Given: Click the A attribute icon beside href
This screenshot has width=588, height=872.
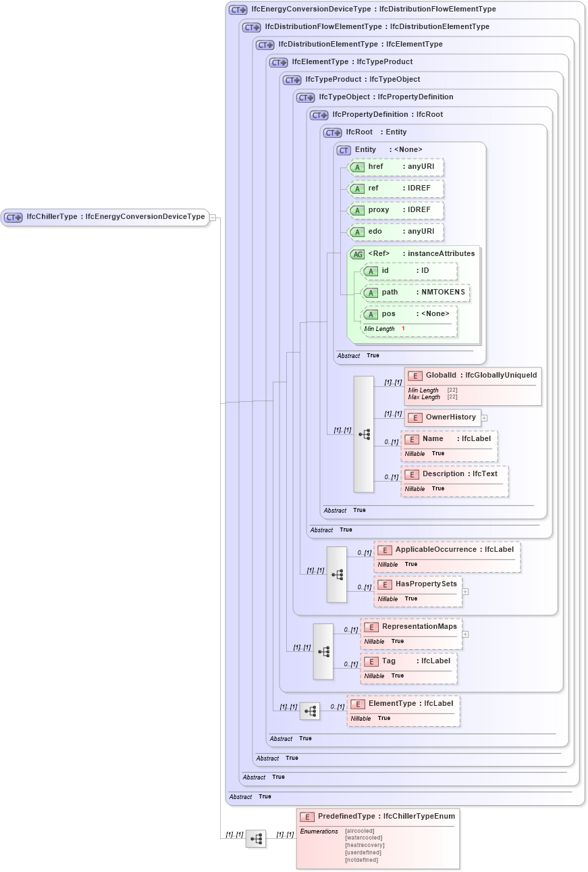Looking at the screenshot, I should pos(358,166).
